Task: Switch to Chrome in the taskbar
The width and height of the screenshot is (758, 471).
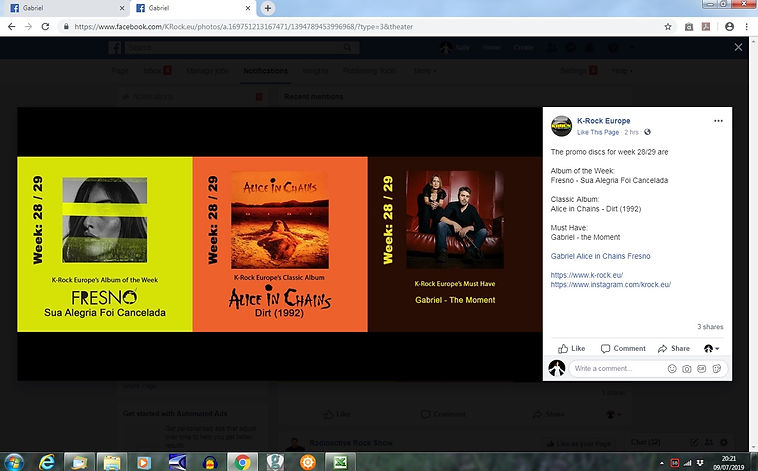Action: coord(242,462)
